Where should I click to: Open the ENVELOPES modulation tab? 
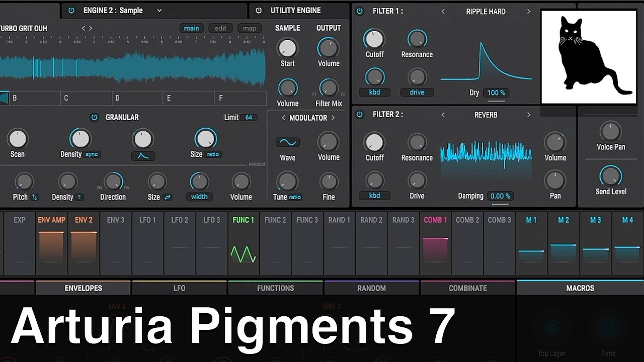pyautogui.click(x=84, y=288)
